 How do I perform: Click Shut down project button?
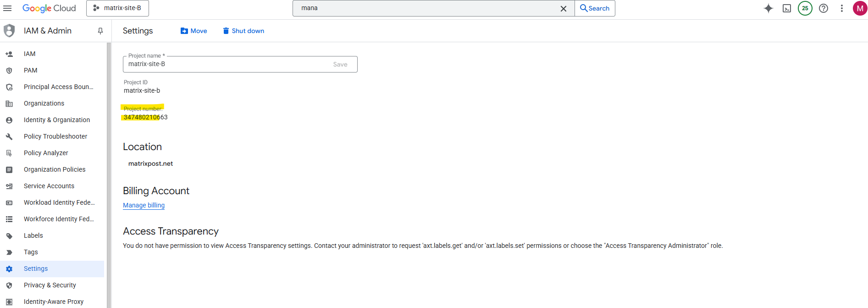(243, 31)
